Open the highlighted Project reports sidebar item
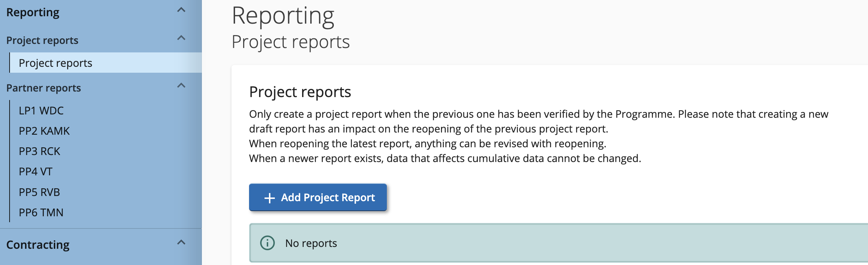 56,63
